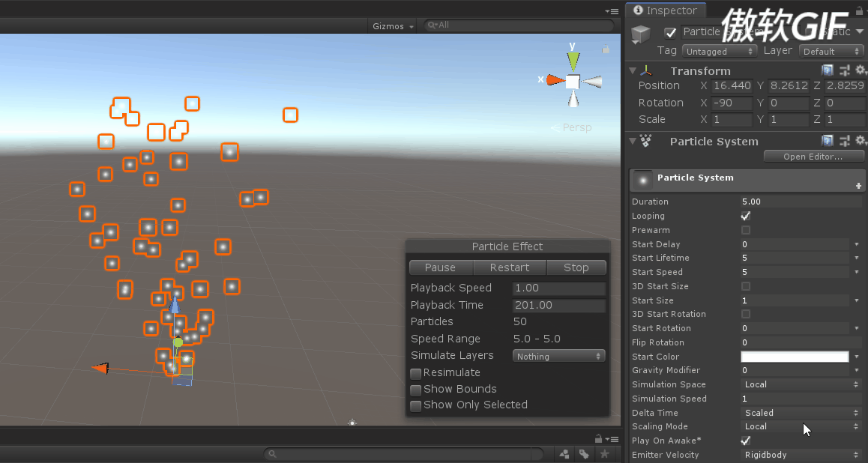The width and height of the screenshot is (868, 463).
Task: Click the GameObject cube icon in Inspector
Action: (x=641, y=34)
